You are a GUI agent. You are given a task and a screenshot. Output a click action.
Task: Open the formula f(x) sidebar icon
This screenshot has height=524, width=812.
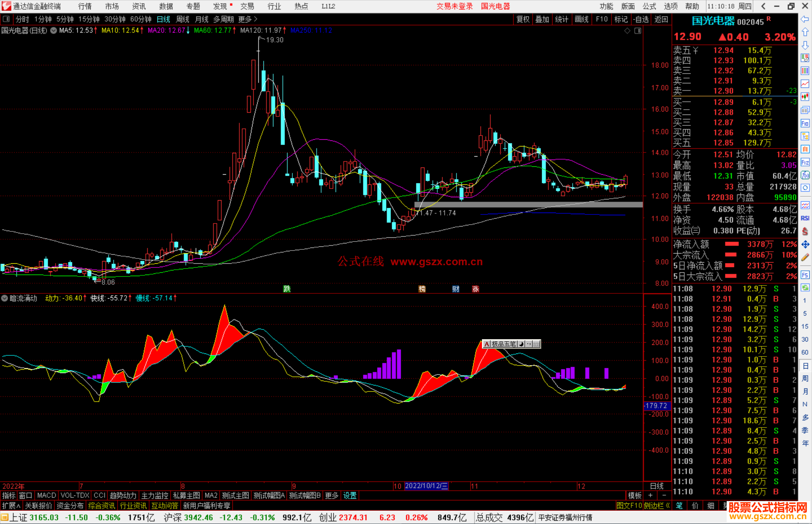pyautogui.click(x=805, y=175)
